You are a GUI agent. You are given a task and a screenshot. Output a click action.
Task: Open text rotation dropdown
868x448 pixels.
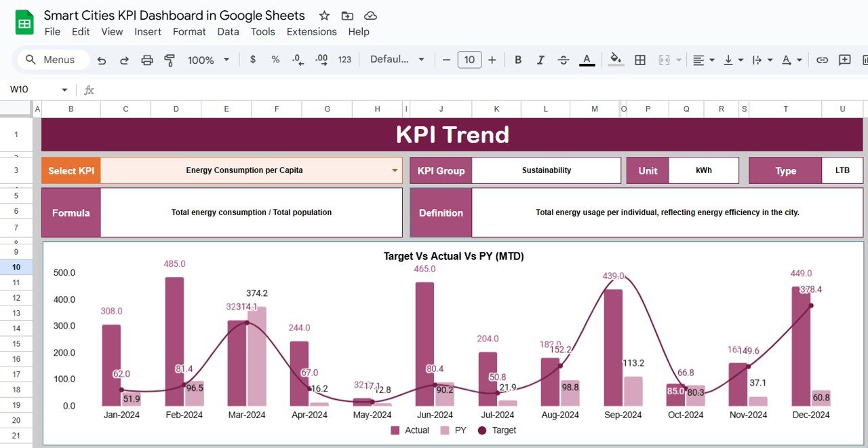click(791, 60)
